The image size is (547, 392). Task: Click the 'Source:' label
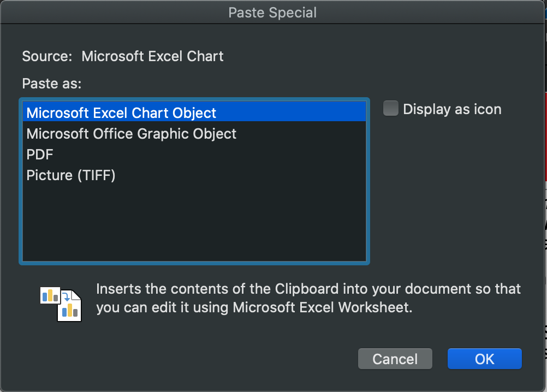tap(47, 56)
